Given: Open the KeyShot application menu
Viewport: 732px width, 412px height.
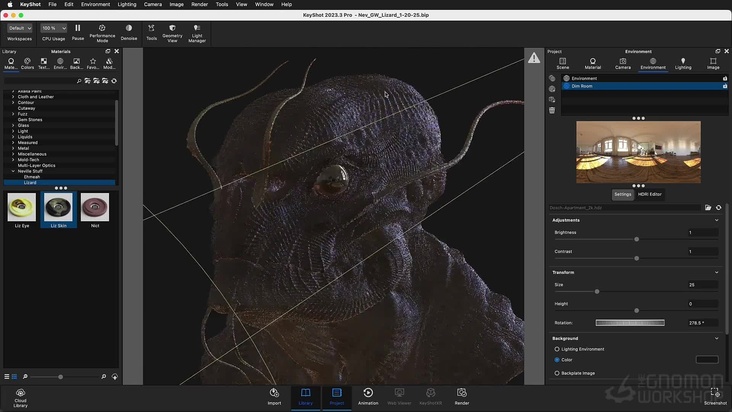Looking at the screenshot, I should (30, 4).
